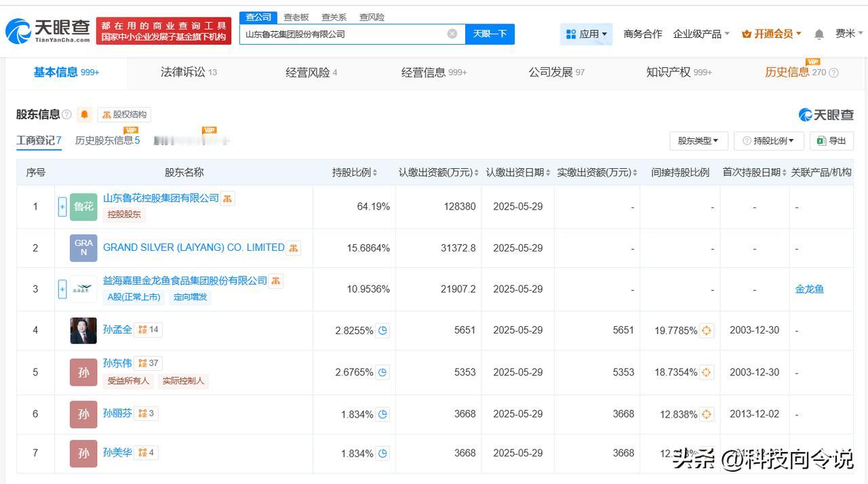Sort by 首次持股日期 column header

coord(755,173)
